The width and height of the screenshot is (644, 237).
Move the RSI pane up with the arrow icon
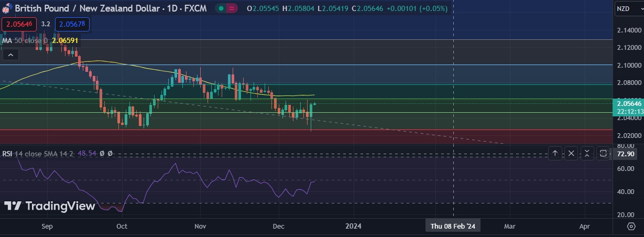click(x=555, y=153)
